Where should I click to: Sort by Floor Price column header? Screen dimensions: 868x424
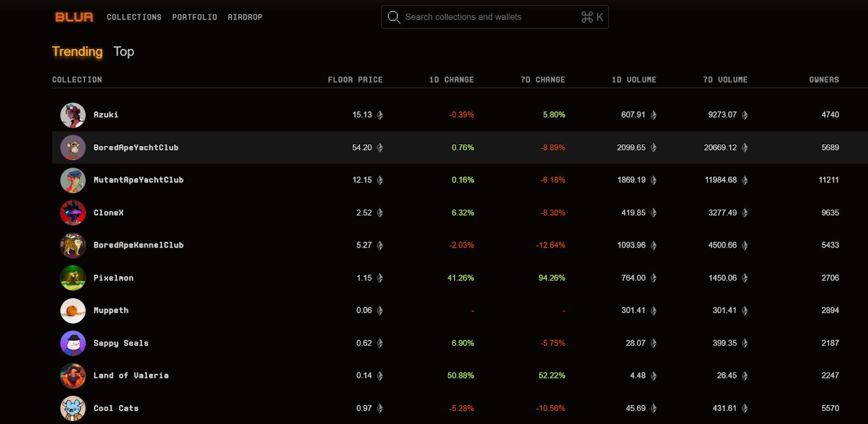pos(355,80)
